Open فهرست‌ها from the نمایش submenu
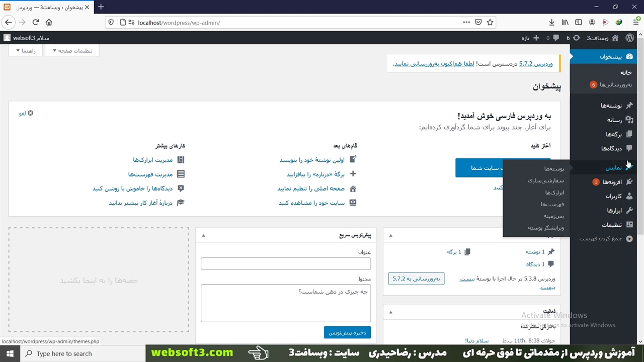The width and height of the screenshot is (644, 362). pyautogui.click(x=552, y=204)
